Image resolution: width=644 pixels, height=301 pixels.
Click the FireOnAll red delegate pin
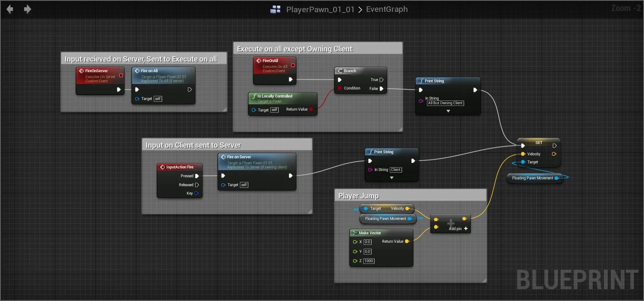(293, 65)
